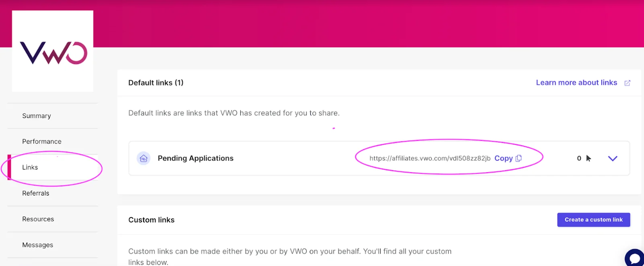This screenshot has height=266, width=644.
Task: Open the Referrals page
Action: 36,193
